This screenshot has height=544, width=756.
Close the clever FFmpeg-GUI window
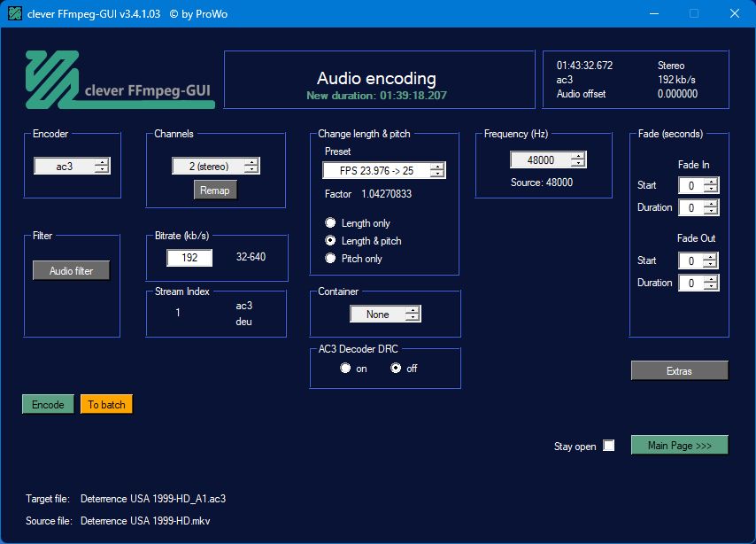point(734,13)
